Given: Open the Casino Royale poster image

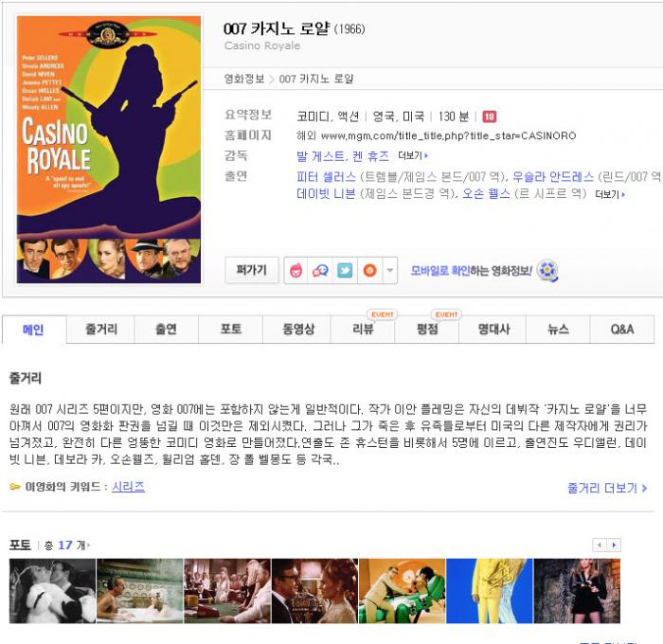Looking at the screenshot, I should point(109,150).
